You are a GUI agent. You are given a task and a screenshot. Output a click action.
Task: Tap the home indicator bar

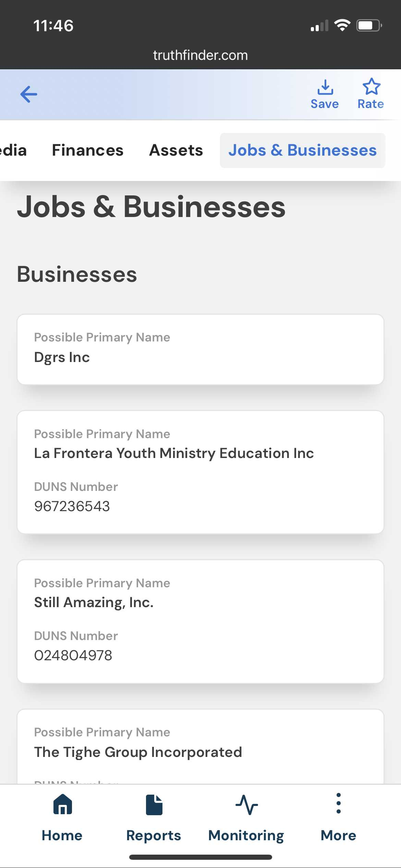[x=200, y=857]
